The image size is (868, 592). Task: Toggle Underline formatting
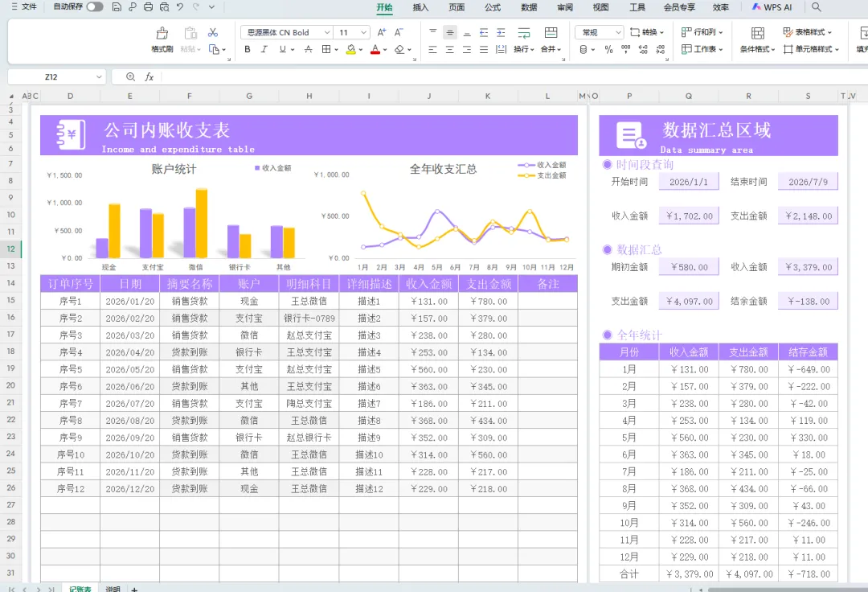point(283,49)
